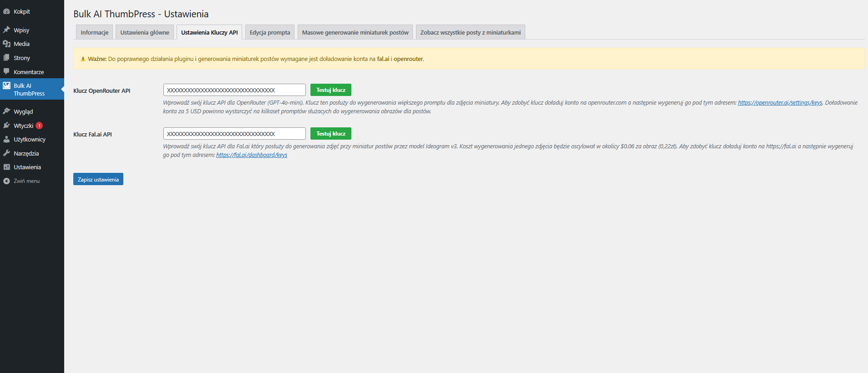
Task: Click the Użytkownicy user icon
Action: 6,140
